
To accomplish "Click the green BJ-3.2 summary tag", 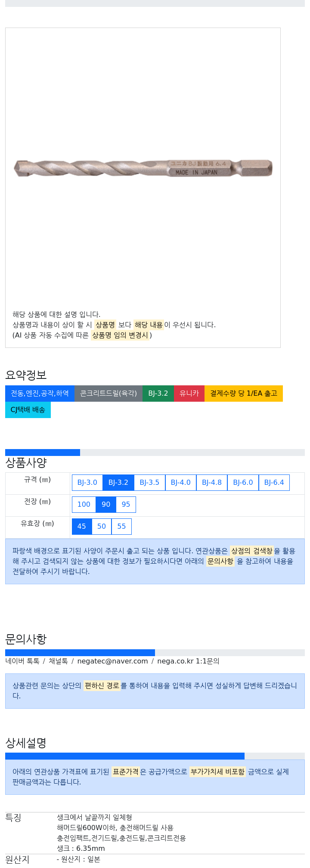I will (158, 394).
